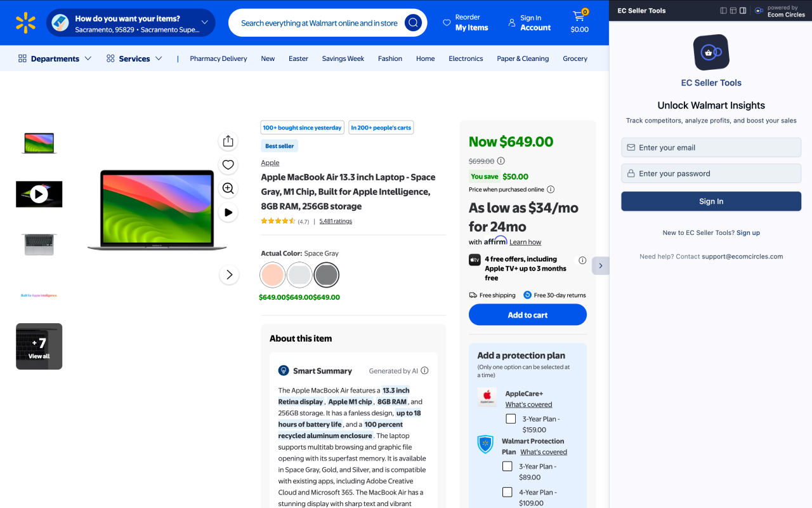Select first laptop front thumbnail
Image resolution: width=812 pixels, height=508 pixels.
click(x=39, y=143)
